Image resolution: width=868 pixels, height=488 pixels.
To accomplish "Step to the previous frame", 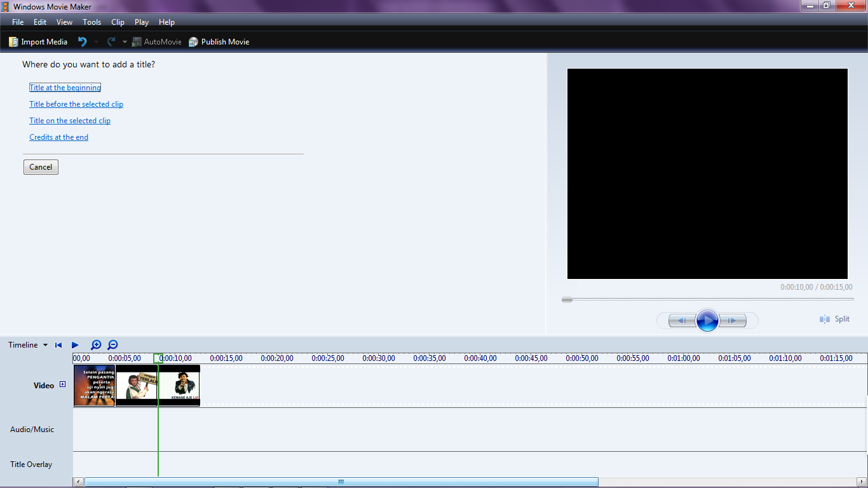I will [x=683, y=320].
